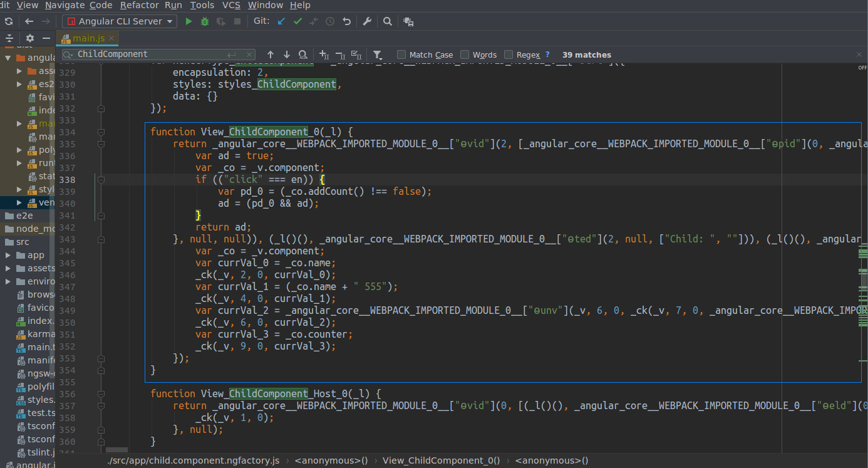This screenshot has width=868, height=468.
Task: Enable the Match Case checkbox
Action: (401, 55)
